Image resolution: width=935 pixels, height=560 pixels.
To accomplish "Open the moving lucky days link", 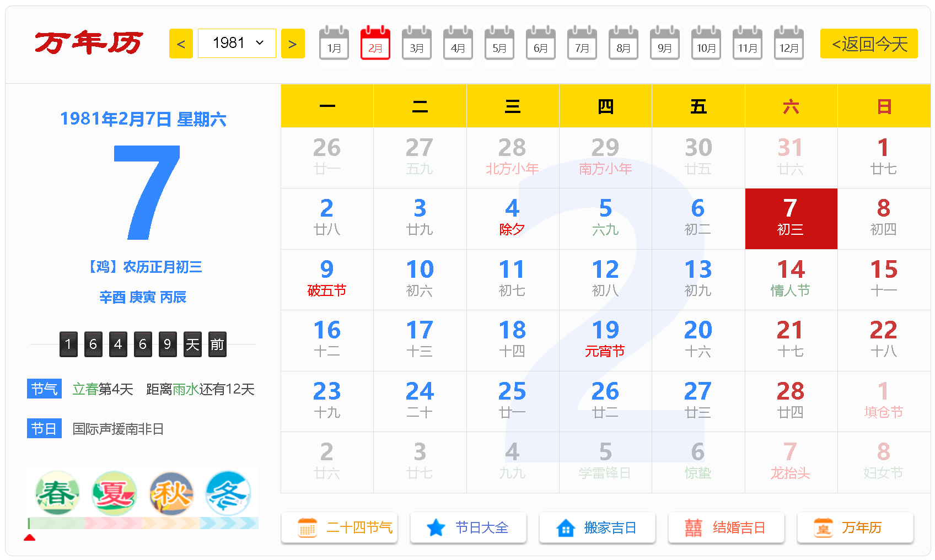I will pyautogui.click(x=597, y=527).
